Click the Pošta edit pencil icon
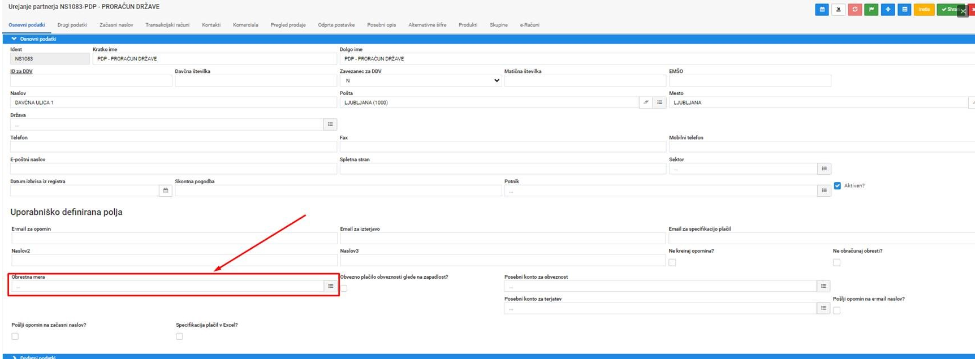The image size is (980, 363). click(x=646, y=102)
